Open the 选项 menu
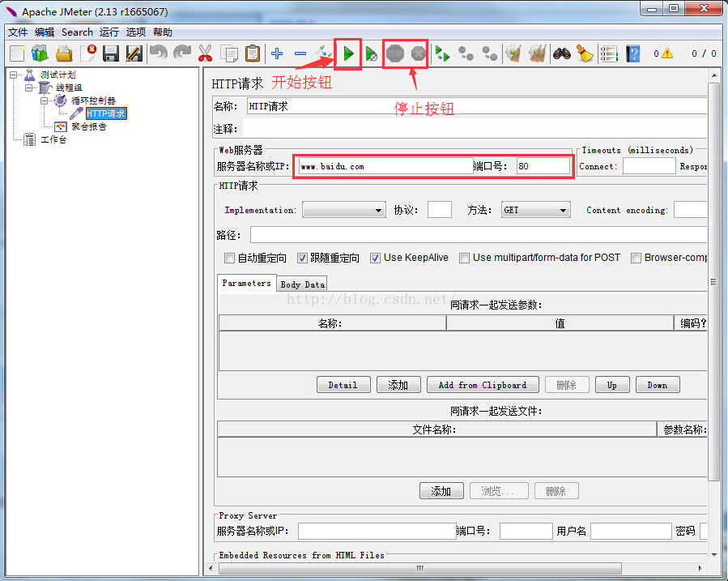This screenshot has width=728, height=581. click(x=136, y=32)
